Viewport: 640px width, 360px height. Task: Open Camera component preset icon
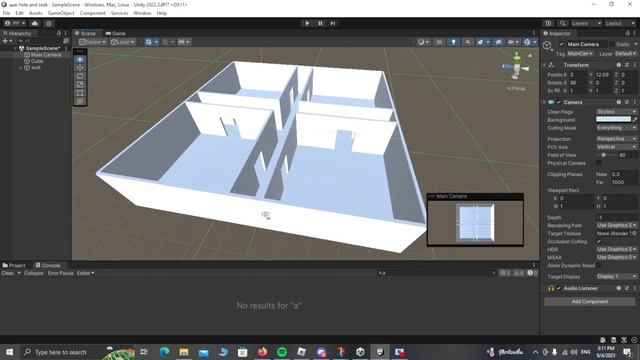(627, 102)
